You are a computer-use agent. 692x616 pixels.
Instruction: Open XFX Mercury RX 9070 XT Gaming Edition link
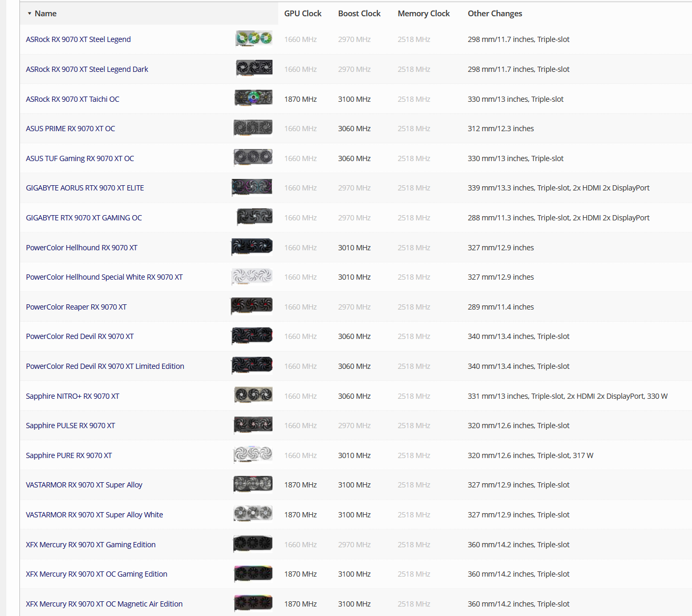pyautogui.click(x=91, y=545)
